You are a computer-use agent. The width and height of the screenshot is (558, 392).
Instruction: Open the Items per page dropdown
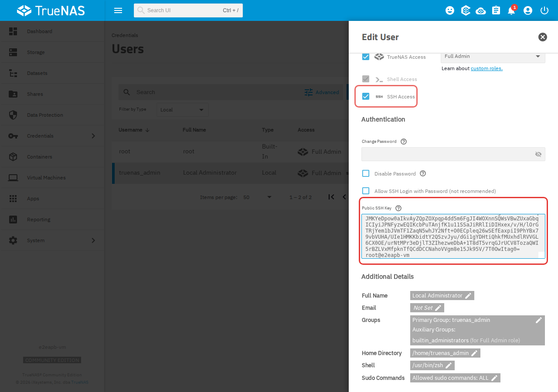click(258, 197)
